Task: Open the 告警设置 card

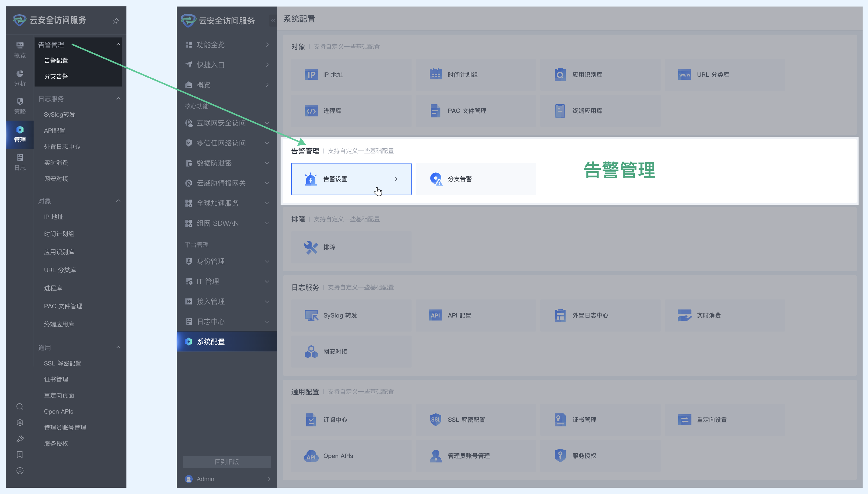Action: pos(351,179)
